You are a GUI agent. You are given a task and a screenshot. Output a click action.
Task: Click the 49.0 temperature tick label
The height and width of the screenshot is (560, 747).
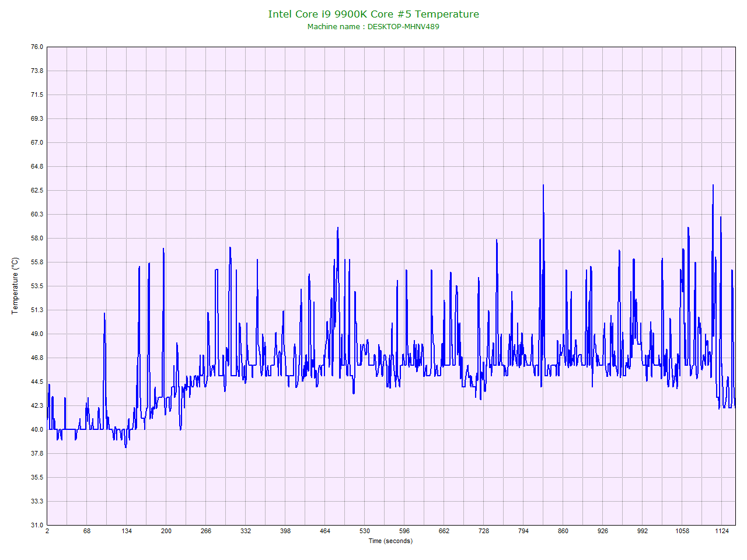click(37, 334)
